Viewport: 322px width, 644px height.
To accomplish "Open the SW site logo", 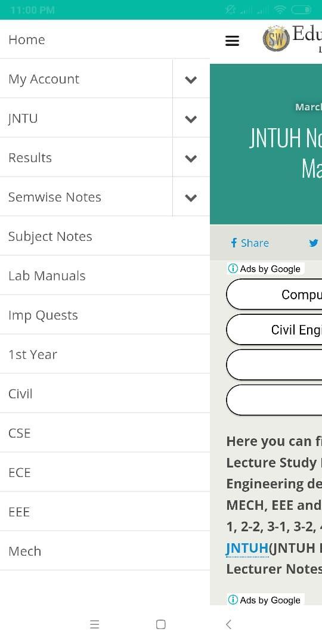I will 277,39.
